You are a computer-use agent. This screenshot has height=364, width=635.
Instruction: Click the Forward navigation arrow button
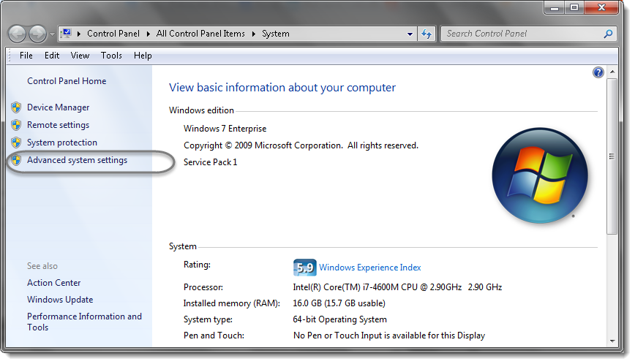pyautogui.click(x=37, y=34)
